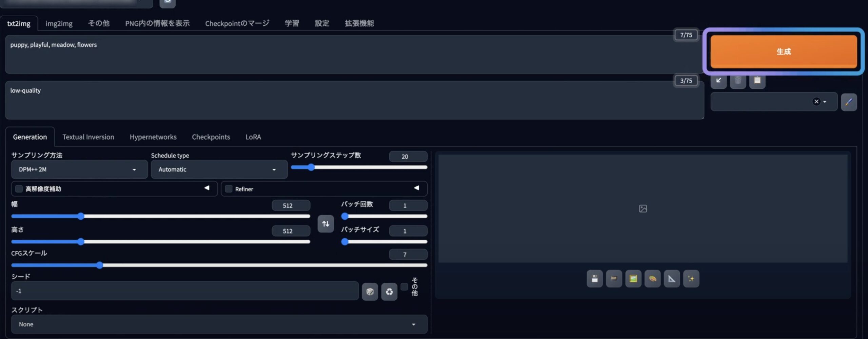
Task: Open style editor with the pencil icon
Action: coord(849,102)
